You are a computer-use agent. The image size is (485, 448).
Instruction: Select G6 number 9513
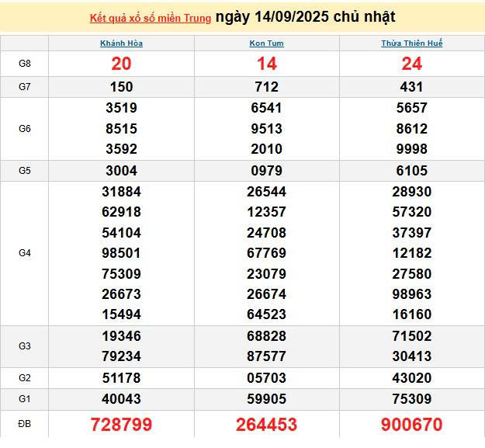267,129
